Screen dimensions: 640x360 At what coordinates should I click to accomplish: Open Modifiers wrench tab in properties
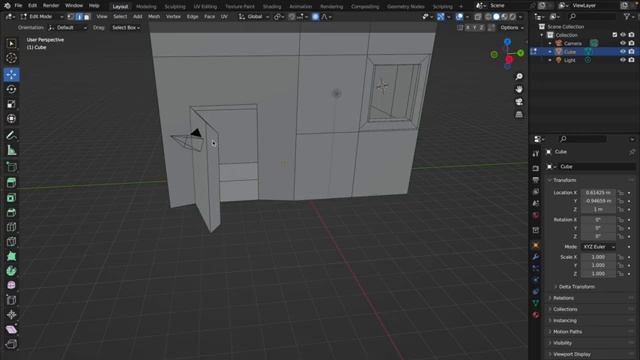point(536,257)
